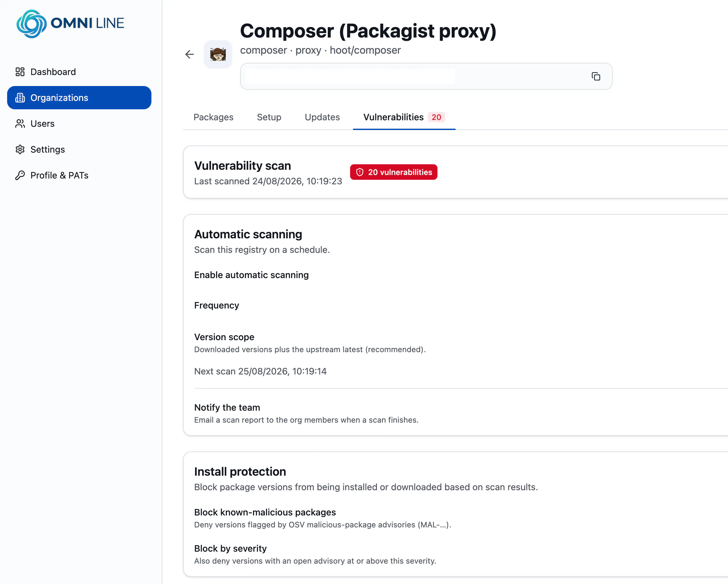Click the 'Notify the team' label
This screenshot has width=728, height=584.
point(227,408)
